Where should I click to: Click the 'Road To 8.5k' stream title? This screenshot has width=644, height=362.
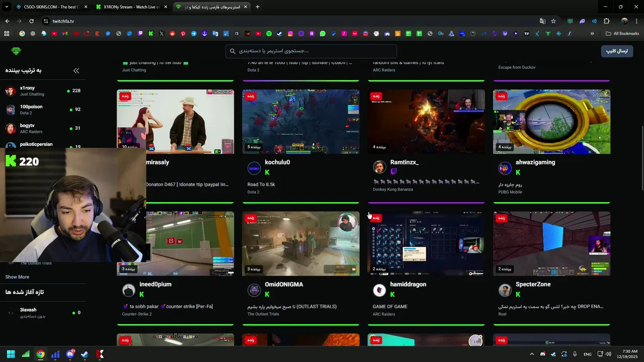tap(261, 185)
